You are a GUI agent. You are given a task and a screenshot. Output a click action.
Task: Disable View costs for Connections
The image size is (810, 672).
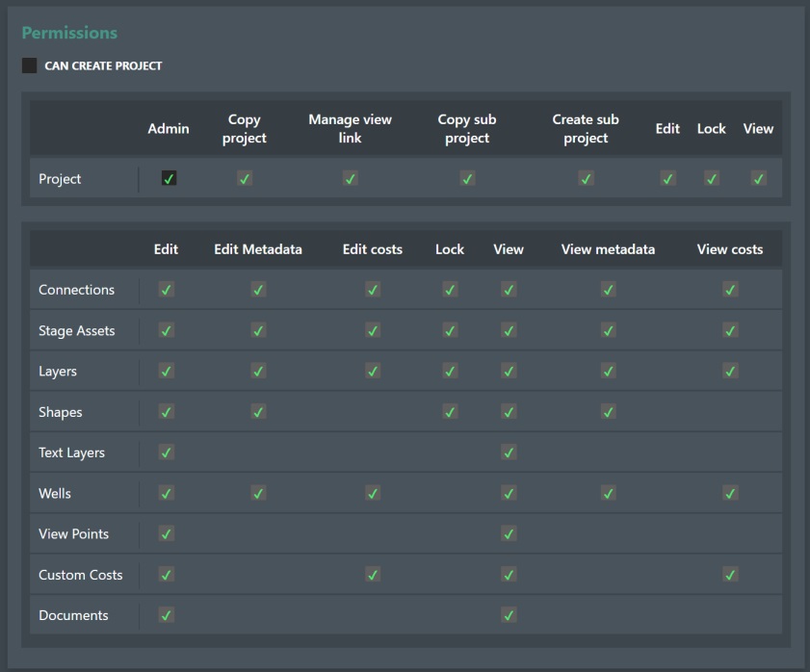coord(730,290)
